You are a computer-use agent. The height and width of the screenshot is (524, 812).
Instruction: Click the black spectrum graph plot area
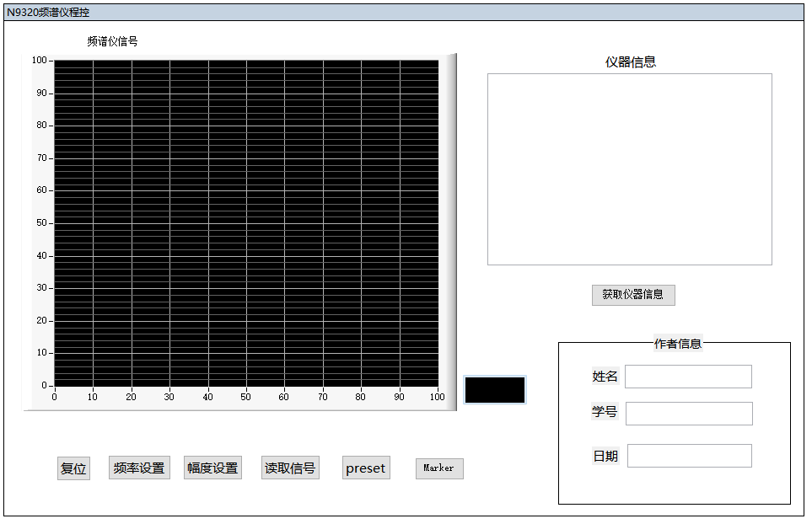pos(246,223)
